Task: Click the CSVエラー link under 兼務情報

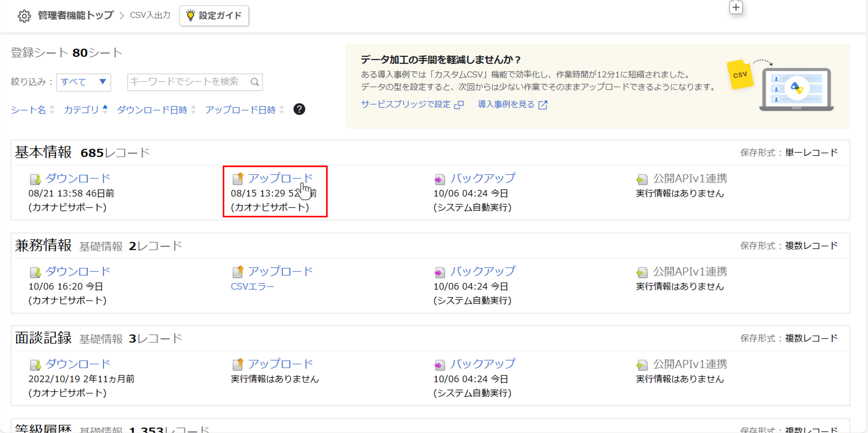Action: click(x=252, y=287)
